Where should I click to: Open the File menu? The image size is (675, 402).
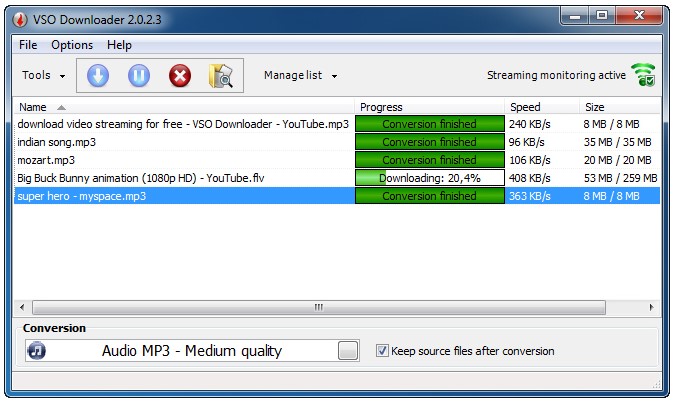(28, 45)
